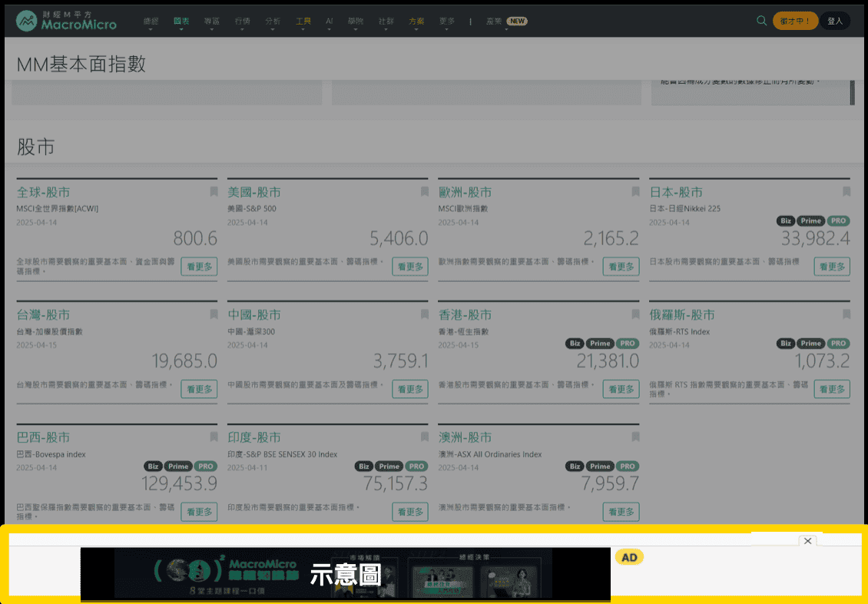Click 看更多 on 俄羅斯-股市 card
The image size is (868, 604).
point(832,389)
